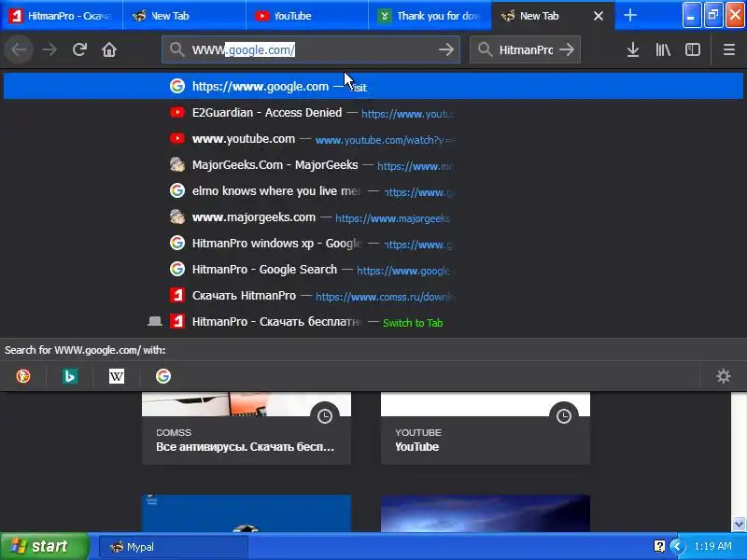The width and height of the screenshot is (747, 560).
Task: Visit https://www.google.com suggestion
Action: pos(373,86)
